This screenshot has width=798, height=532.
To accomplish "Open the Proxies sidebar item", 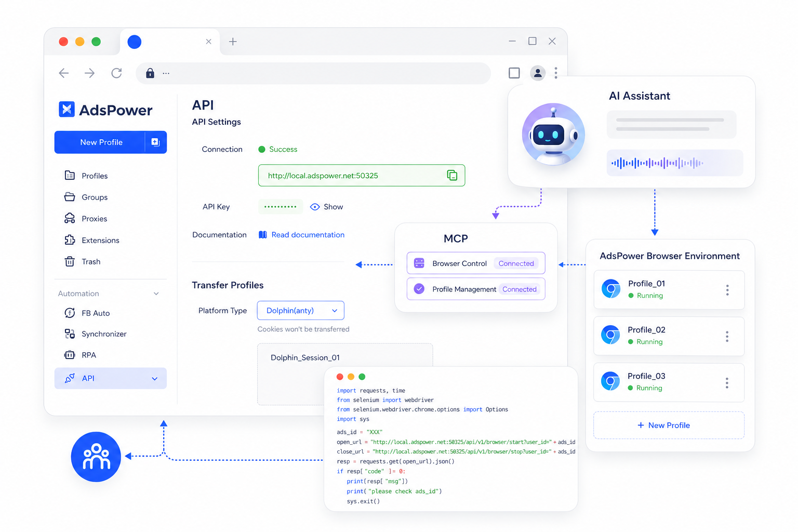I will (x=94, y=219).
